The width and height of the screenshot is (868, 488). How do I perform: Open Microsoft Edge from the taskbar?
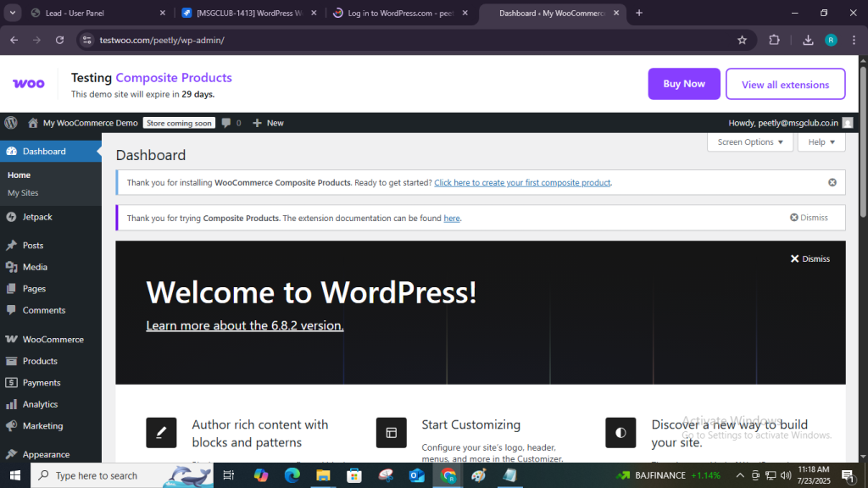pyautogui.click(x=292, y=475)
